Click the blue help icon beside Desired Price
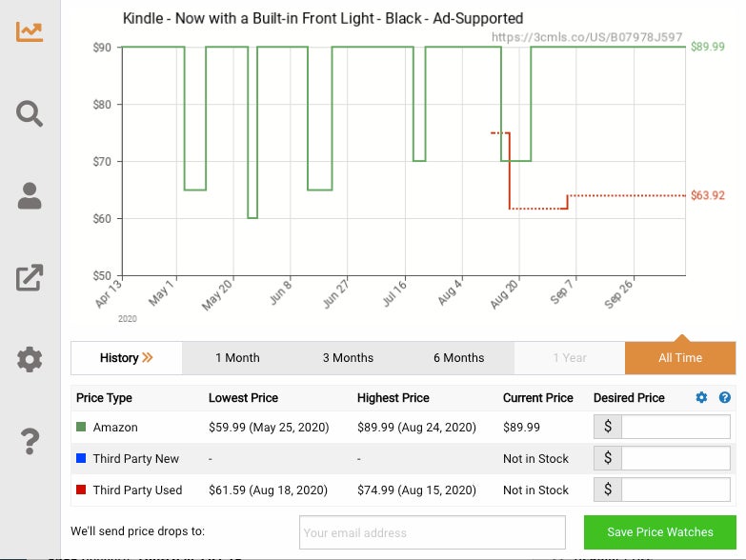Screen dimensions: 746x560 coord(724,397)
